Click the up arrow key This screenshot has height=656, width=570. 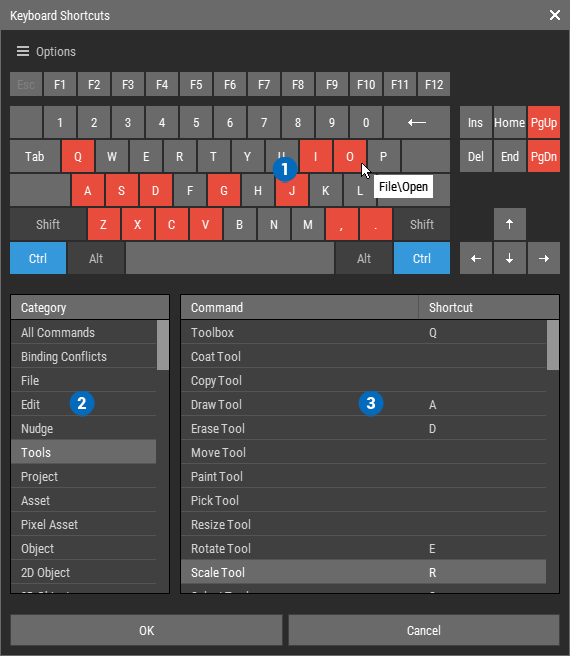pos(509,224)
